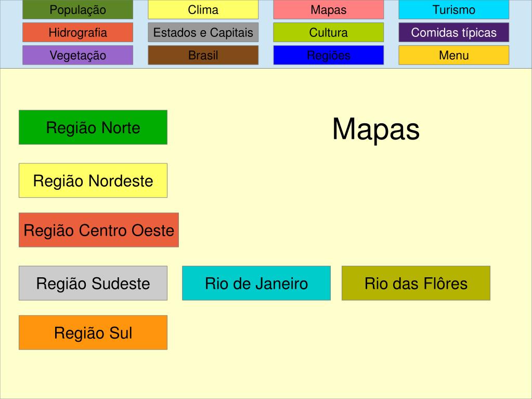Open Comidas típicas
The image size is (532, 399).
tap(453, 32)
